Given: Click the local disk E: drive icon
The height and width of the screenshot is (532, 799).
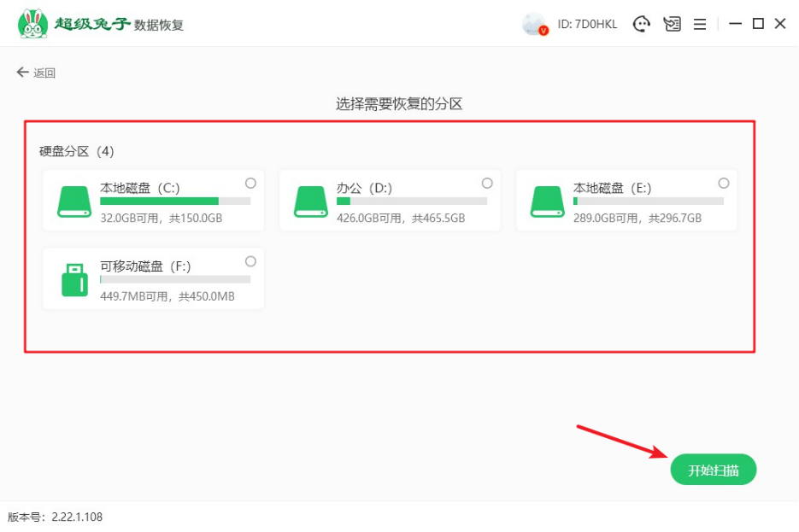Looking at the screenshot, I should pyautogui.click(x=548, y=202).
